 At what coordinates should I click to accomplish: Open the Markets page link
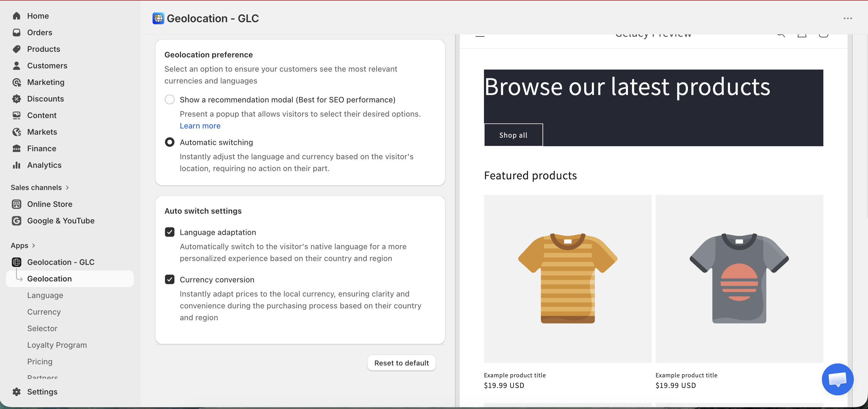(42, 132)
